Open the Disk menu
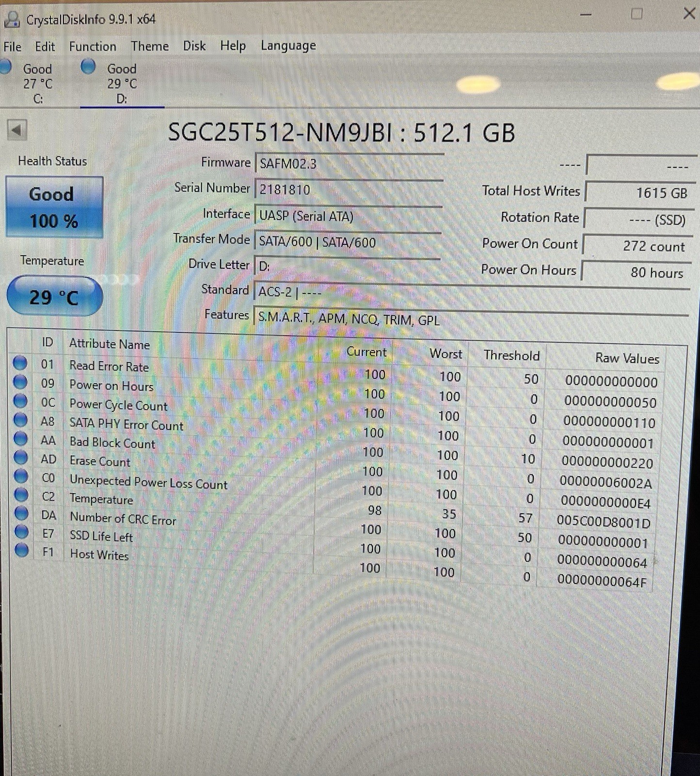The height and width of the screenshot is (776, 700). (x=194, y=46)
